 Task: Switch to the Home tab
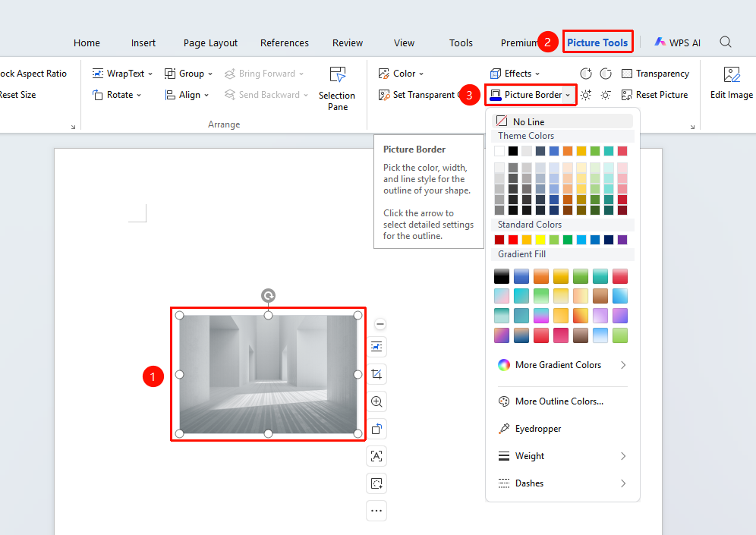click(87, 43)
